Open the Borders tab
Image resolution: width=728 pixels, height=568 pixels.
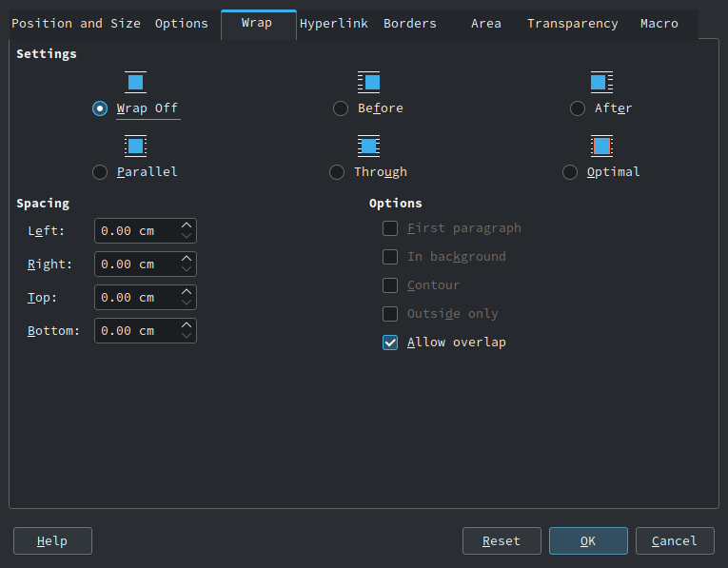click(x=410, y=24)
